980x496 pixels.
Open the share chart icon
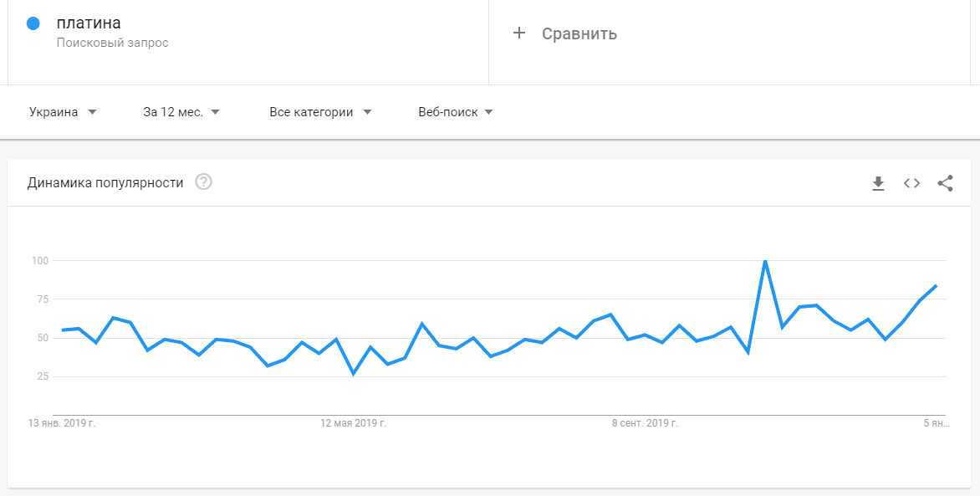tap(945, 183)
